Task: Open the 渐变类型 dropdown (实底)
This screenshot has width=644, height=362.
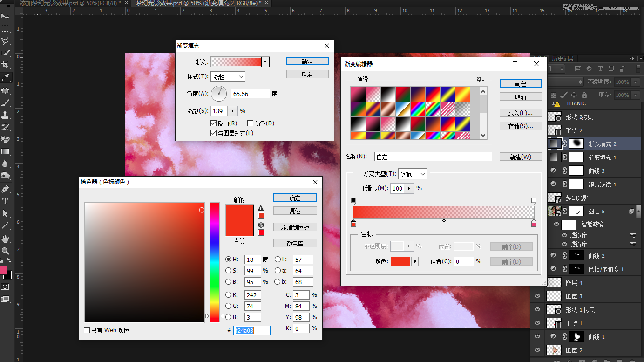Action: point(412,174)
